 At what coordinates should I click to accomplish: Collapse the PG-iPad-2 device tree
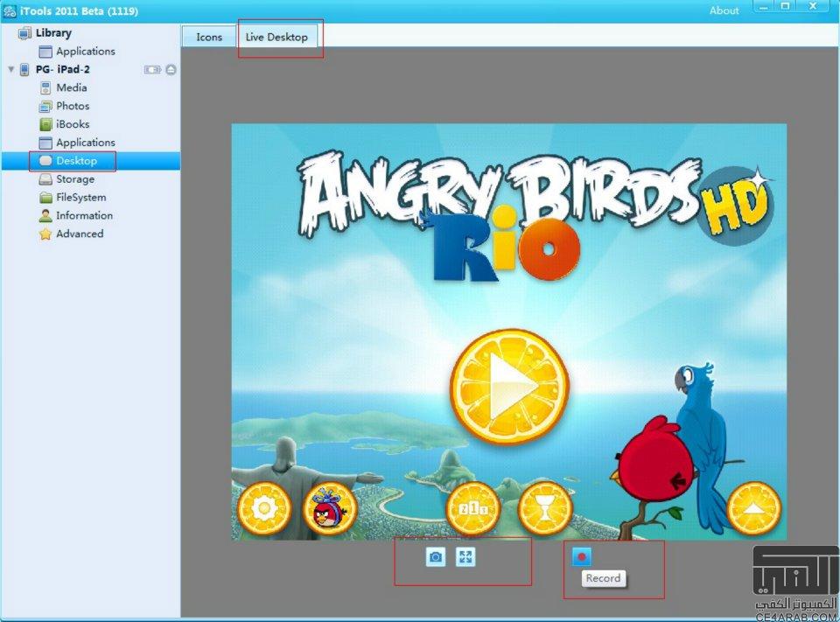tap(10, 69)
